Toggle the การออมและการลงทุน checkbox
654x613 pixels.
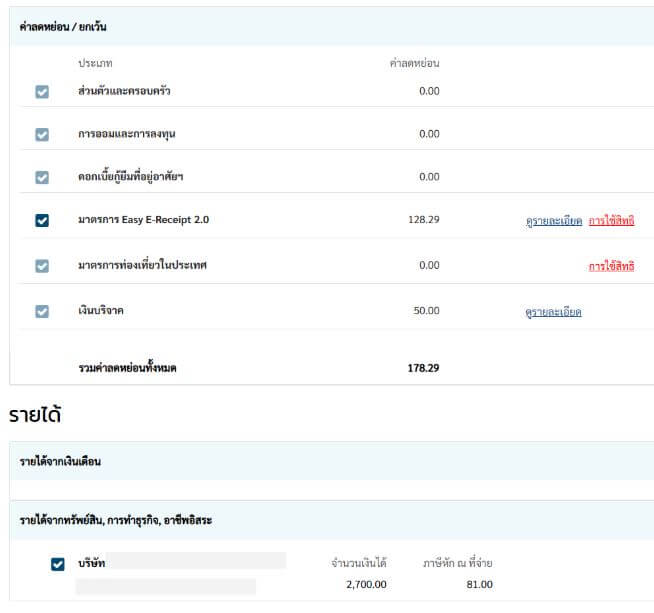point(42,134)
